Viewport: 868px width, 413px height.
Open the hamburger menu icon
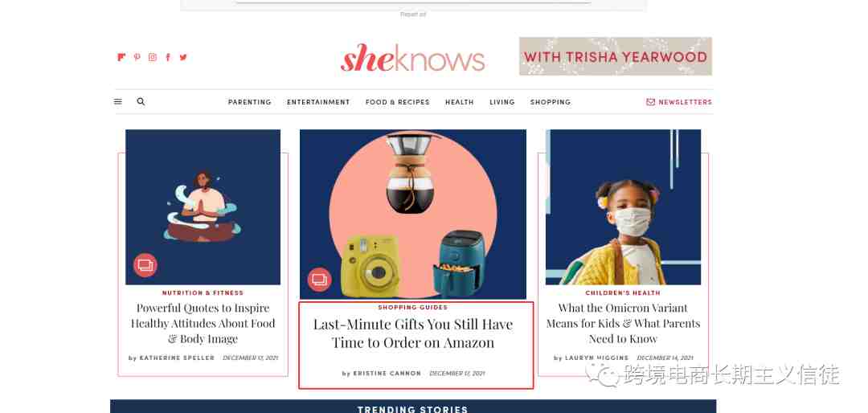click(x=118, y=102)
